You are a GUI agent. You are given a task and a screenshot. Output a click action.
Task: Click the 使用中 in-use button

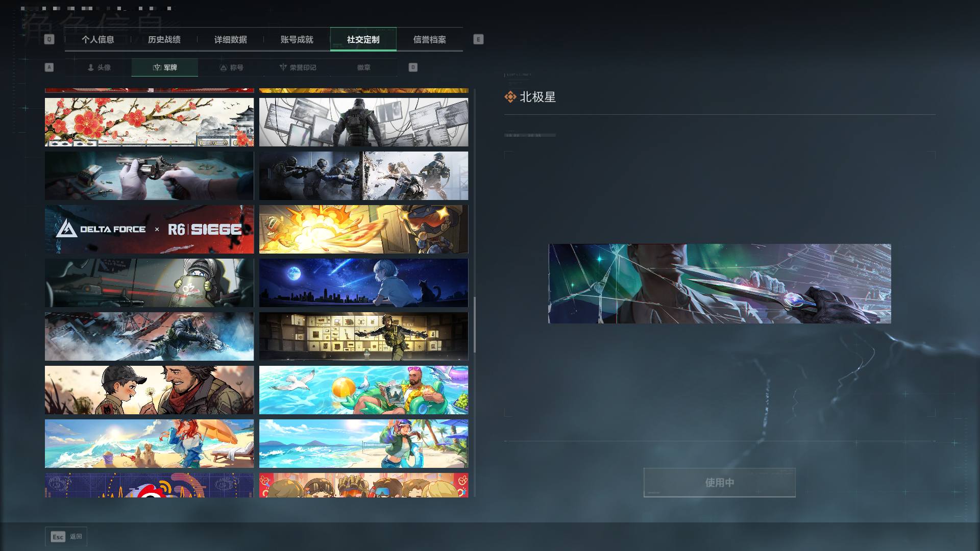click(719, 482)
